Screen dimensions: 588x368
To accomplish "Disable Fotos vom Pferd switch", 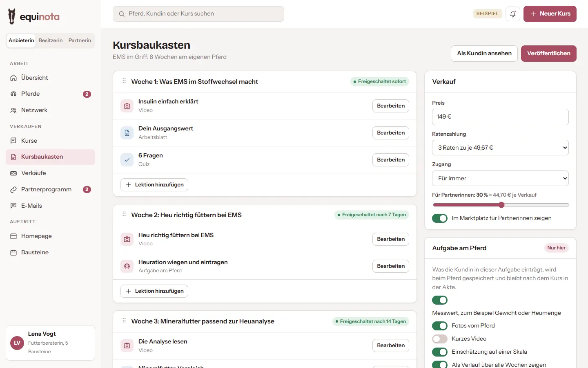I will [440, 326].
